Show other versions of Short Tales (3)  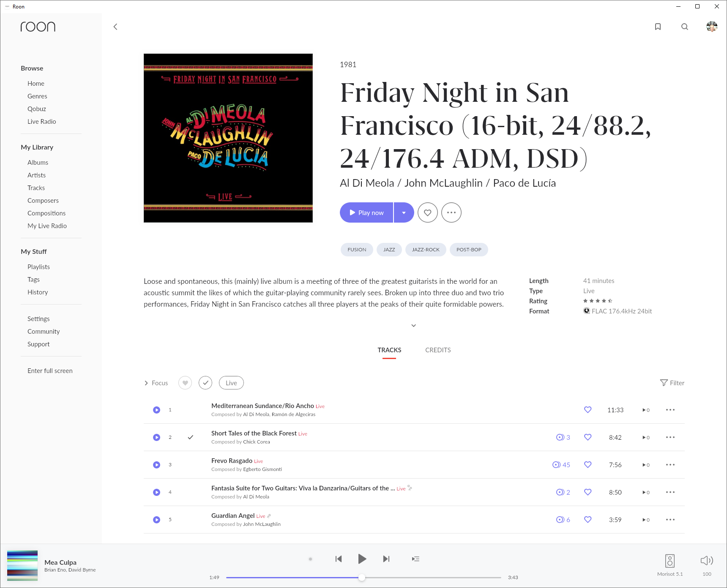click(563, 437)
